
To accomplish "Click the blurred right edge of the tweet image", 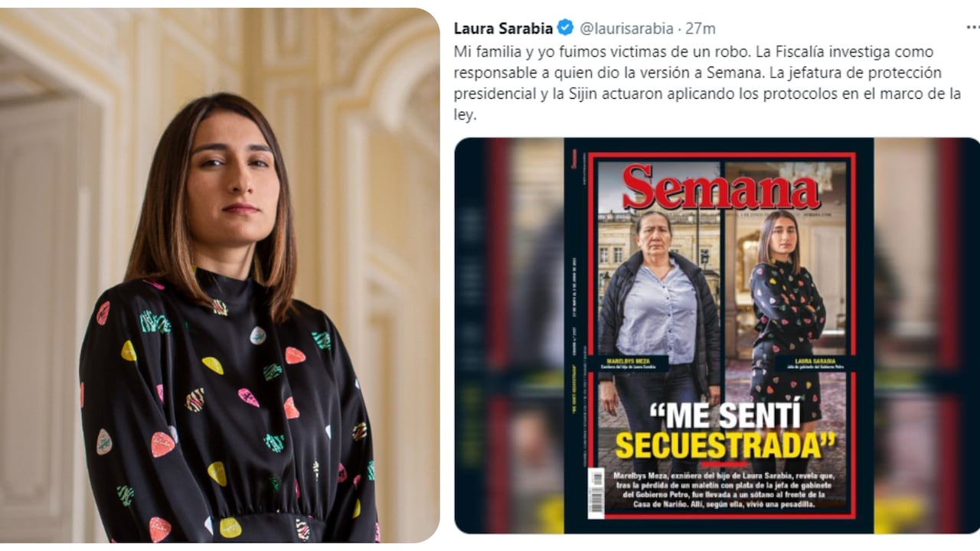I will tap(926, 335).
